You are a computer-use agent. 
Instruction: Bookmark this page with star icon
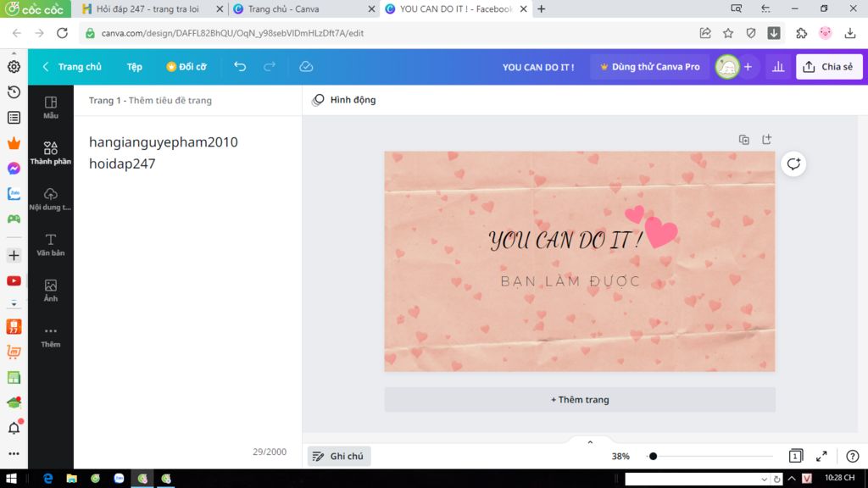(728, 33)
